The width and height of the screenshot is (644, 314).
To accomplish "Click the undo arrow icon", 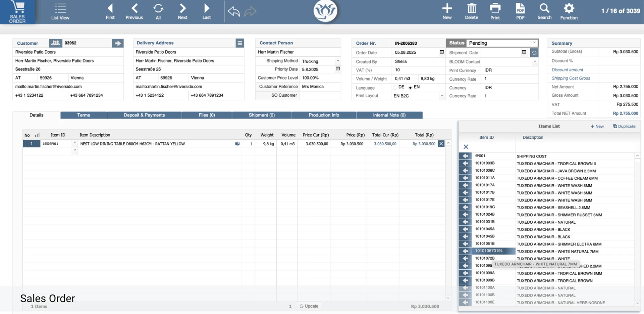I will click(x=234, y=11).
